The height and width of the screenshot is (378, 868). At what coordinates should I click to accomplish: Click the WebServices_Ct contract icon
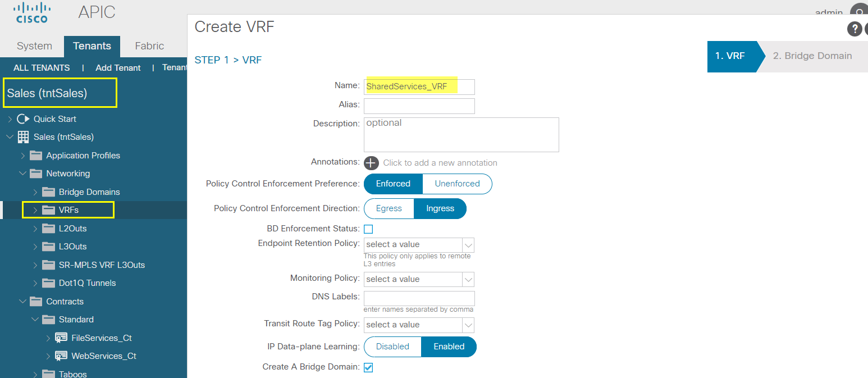click(x=61, y=356)
